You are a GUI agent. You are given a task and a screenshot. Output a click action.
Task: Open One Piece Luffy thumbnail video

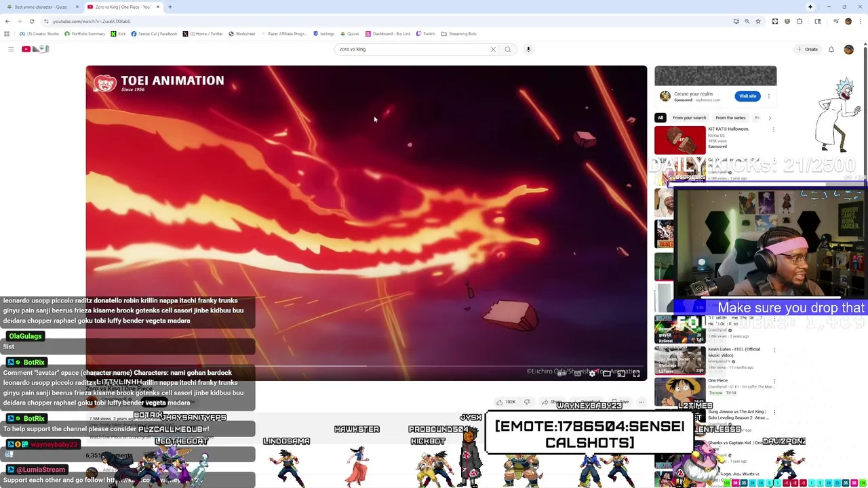(679, 391)
